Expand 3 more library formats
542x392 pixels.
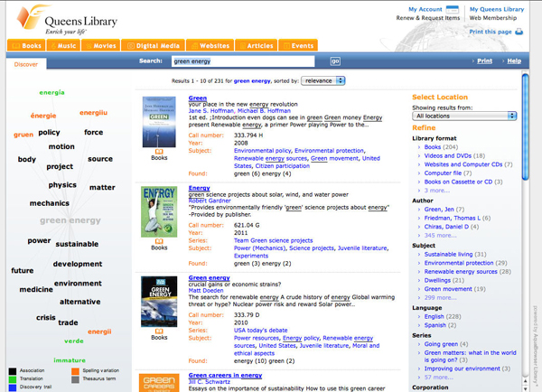(436, 191)
